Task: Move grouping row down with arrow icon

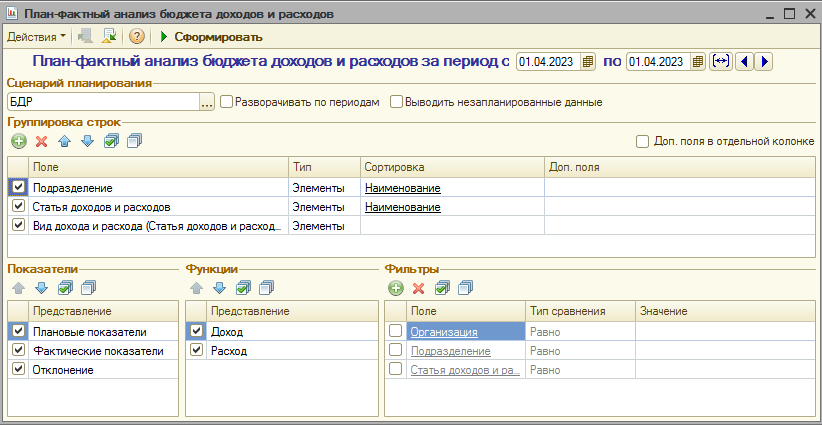Action: tap(87, 141)
